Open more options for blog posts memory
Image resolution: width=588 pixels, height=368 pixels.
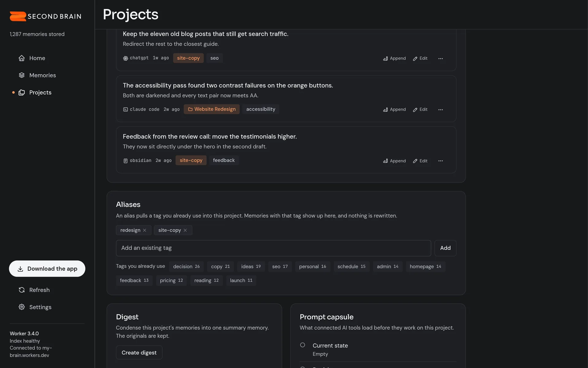tap(440, 58)
